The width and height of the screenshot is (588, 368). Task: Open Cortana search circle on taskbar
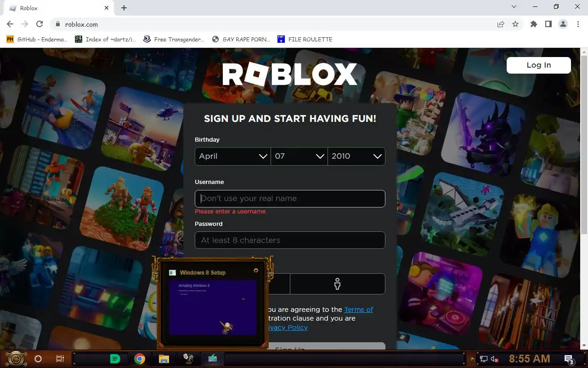[x=38, y=359]
